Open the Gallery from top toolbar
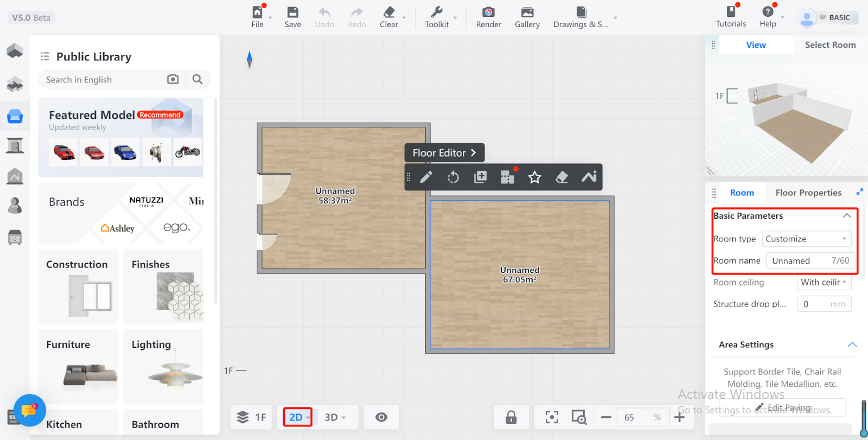The height and width of the screenshot is (440, 868). pyautogui.click(x=527, y=17)
